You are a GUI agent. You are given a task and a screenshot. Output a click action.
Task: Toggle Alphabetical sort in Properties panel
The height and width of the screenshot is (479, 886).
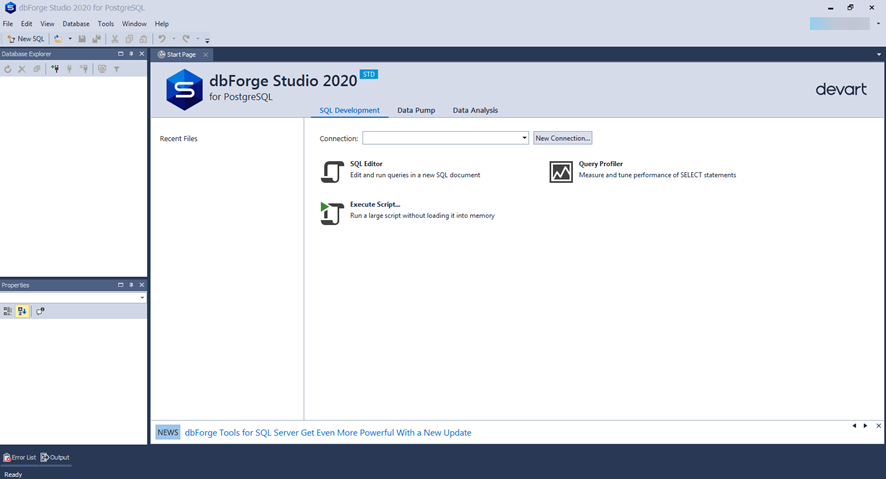(22, 311)
